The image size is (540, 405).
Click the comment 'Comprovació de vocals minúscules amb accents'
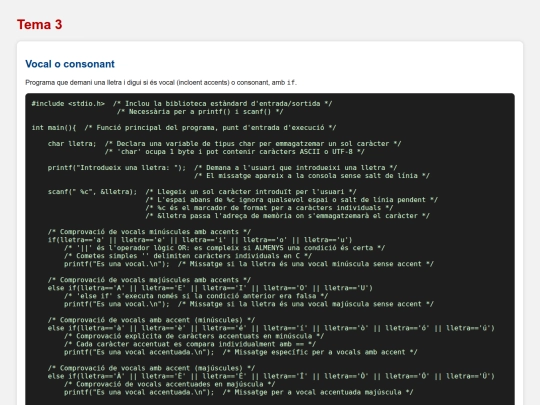(149, 232)
